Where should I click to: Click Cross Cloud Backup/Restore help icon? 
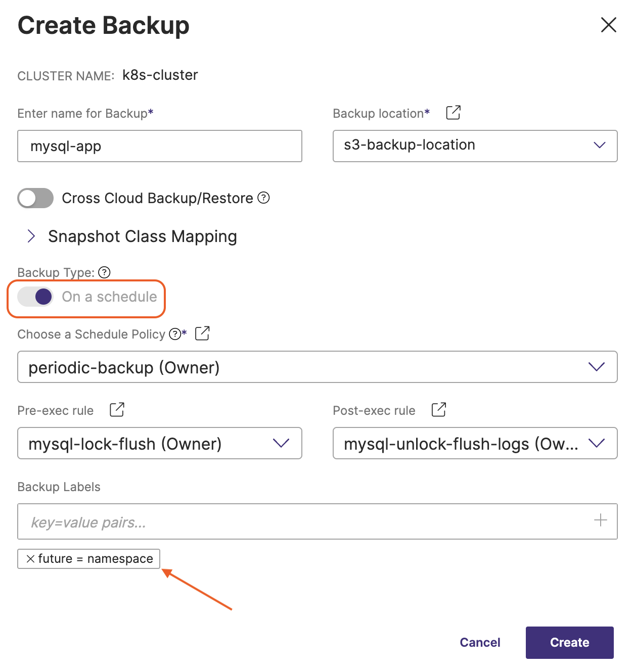(263, 198)
